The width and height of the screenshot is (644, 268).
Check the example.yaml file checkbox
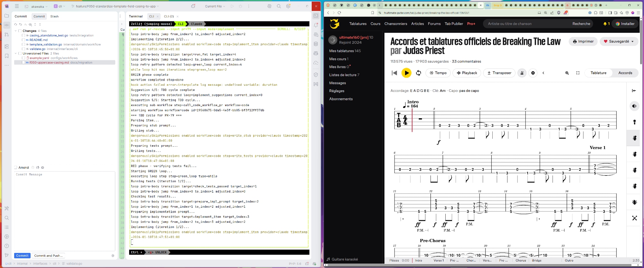(24, 58)
